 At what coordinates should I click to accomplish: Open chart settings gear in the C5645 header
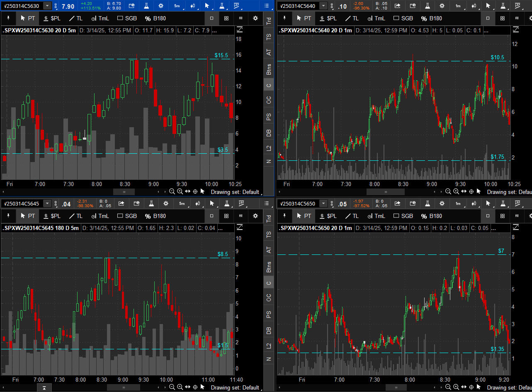coord(166,203)
